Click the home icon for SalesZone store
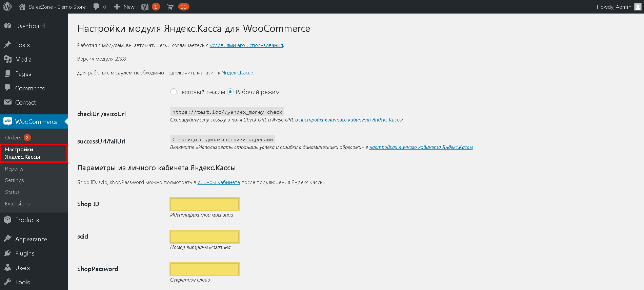Viewport: 644px width, 290px height. pos(22,7)
